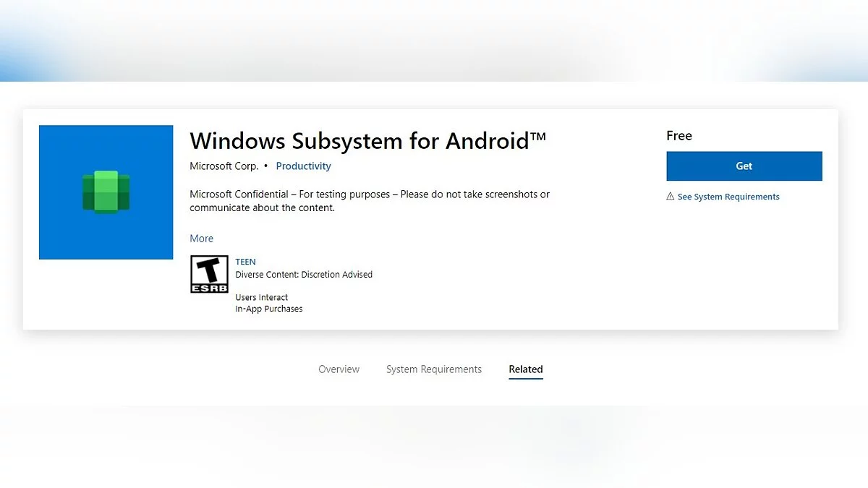The height and width of the screenshot is (488, 868).
Task: Click the warning icon beside See System Requirements
Action: (671, 197)
